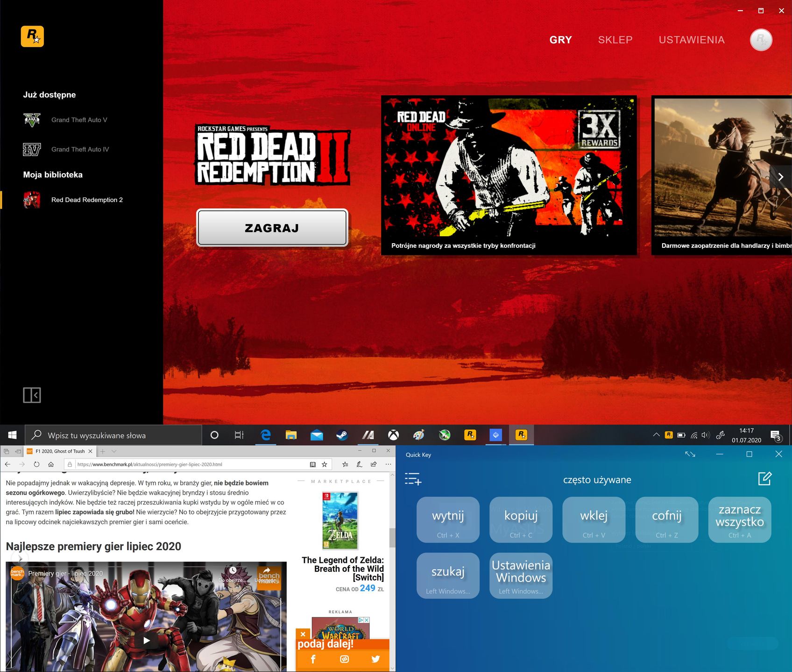This screenshot has width=792, height=672.
Task: Select the 'F1 2020, Ghost of Tsush' Edge tab
Action: click(x=60, y=451)
